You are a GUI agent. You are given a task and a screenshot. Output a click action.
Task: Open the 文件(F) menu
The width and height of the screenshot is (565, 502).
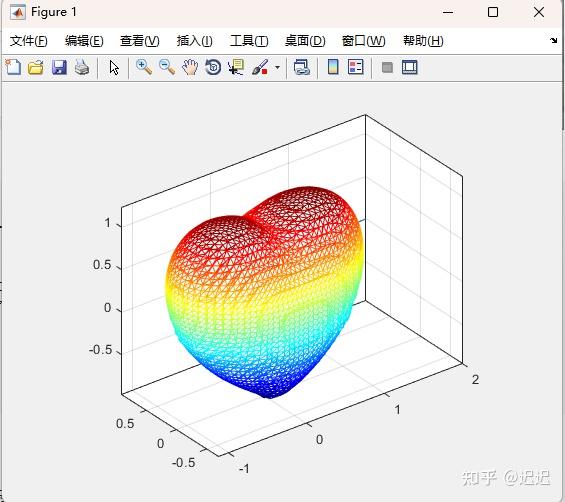click(28, 41)
